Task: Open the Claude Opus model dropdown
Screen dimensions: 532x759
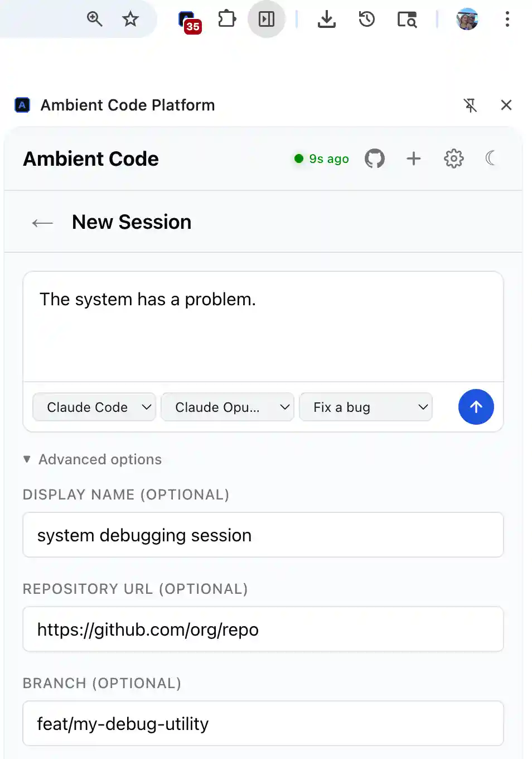Action: 228,407
